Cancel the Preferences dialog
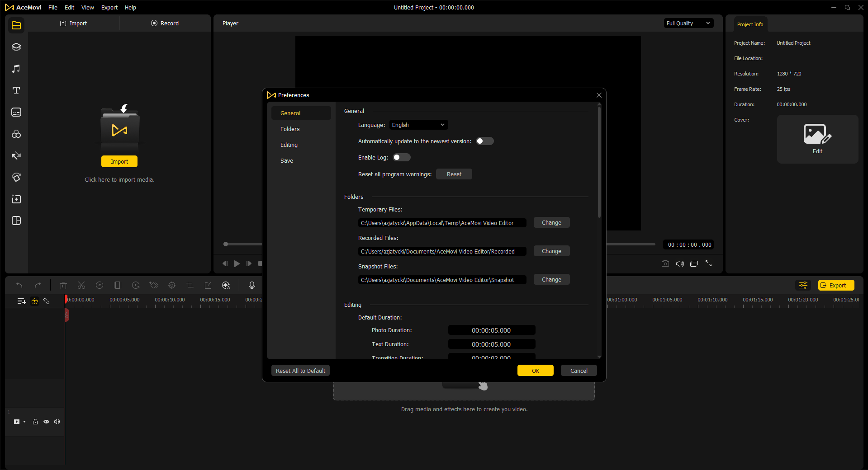 579,371
